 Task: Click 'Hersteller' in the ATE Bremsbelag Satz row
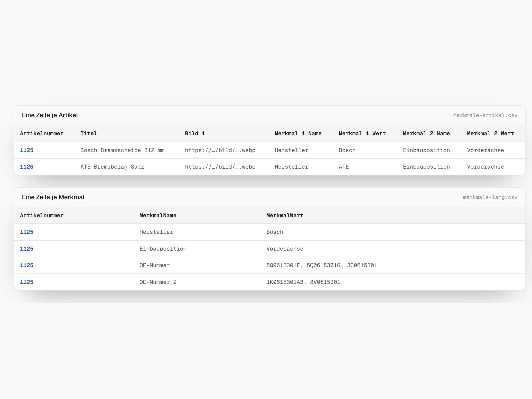[291, 167]
